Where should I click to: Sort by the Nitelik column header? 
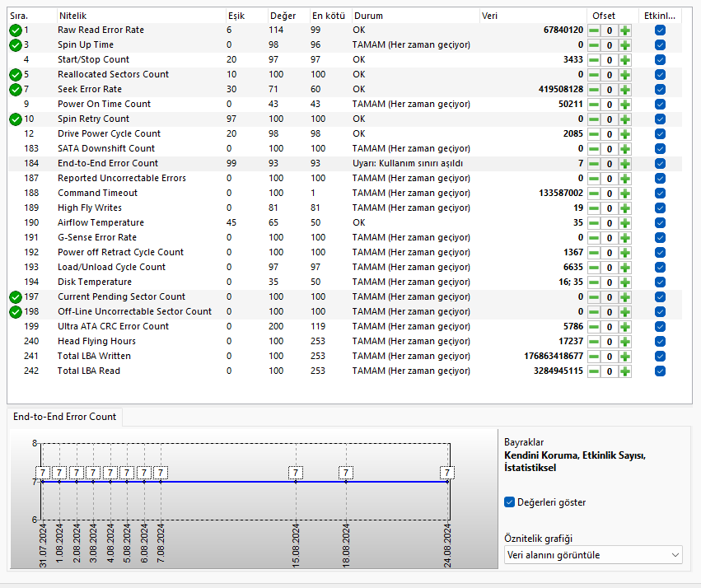[x=142, y=16]
